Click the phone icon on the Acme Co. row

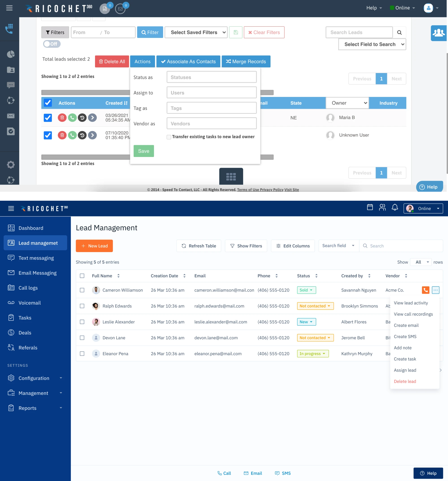(425, 290)
